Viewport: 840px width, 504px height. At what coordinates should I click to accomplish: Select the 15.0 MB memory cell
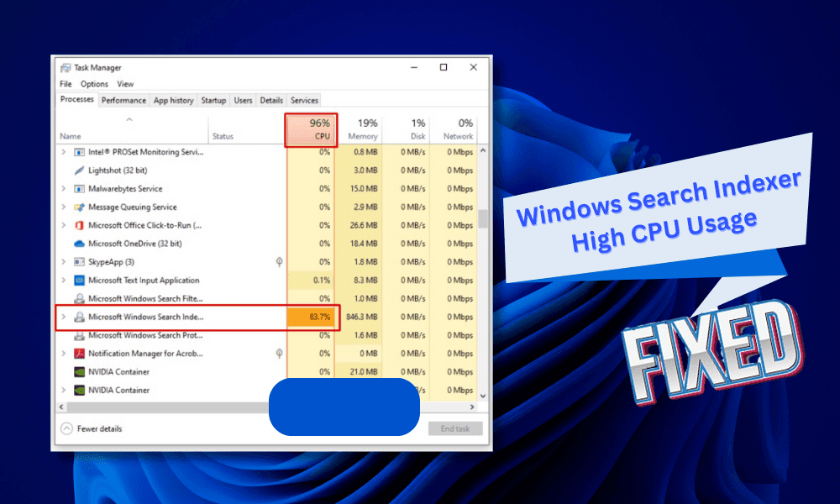click(x=359, y=188)
